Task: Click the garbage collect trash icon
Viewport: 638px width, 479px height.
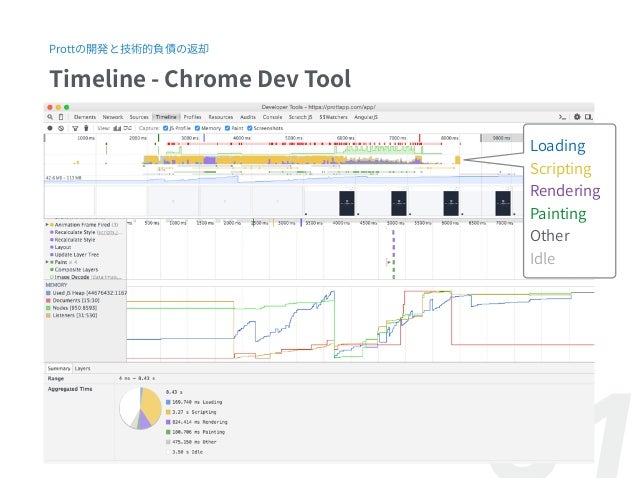Action: pyautogui.click(x=86, y=128)
